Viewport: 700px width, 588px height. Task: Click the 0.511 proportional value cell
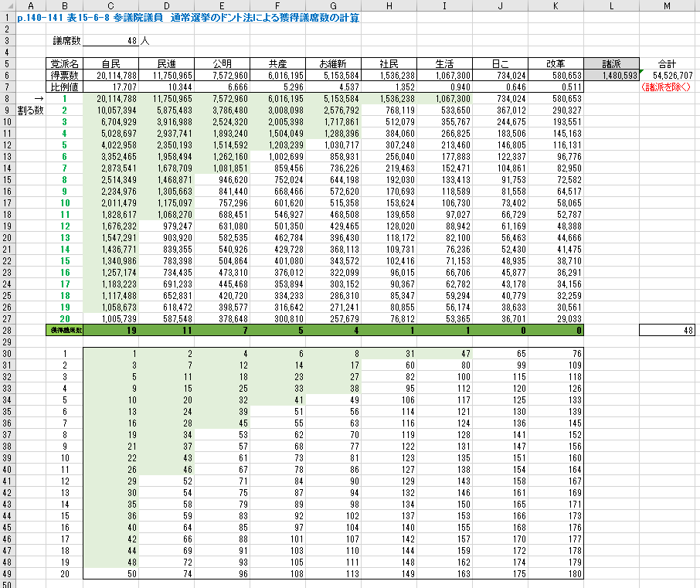click(556, 87)
